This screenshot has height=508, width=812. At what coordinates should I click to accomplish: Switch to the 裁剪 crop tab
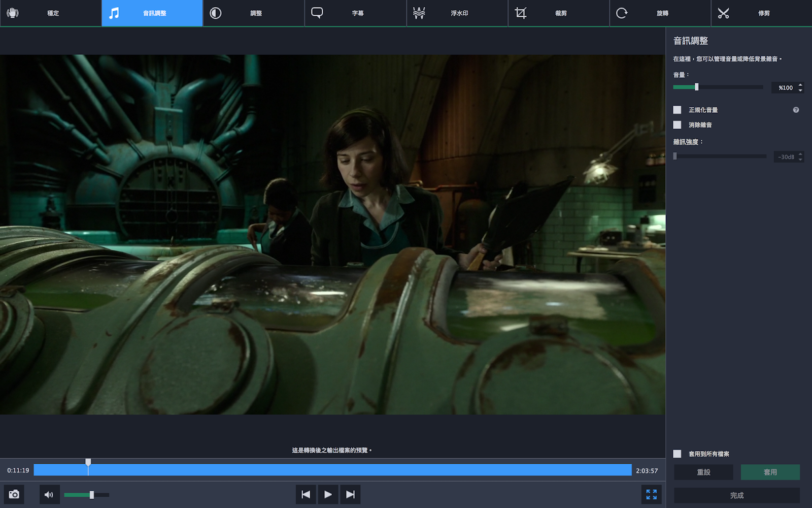(x=558, y=13)
